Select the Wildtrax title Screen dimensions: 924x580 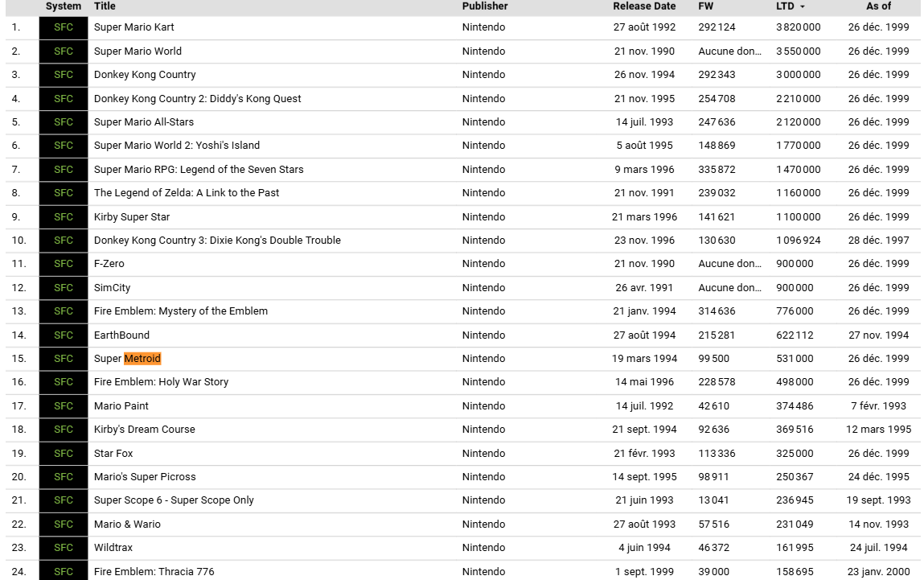tap(113, 548)
